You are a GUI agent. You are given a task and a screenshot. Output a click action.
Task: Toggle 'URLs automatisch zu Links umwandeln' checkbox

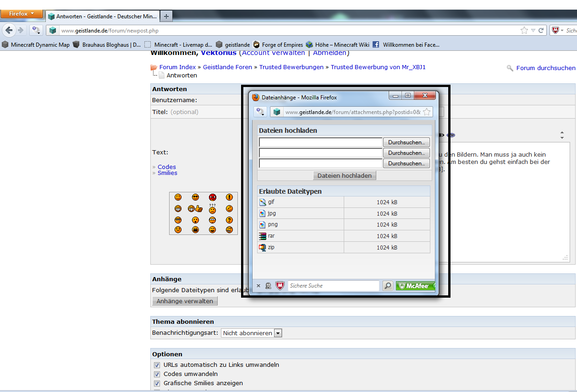(x=157, y=365)
